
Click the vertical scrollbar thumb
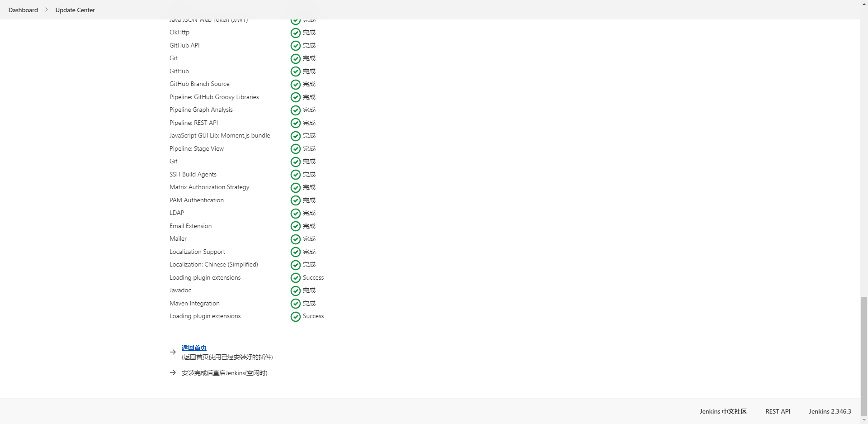[x=864, y=356]
